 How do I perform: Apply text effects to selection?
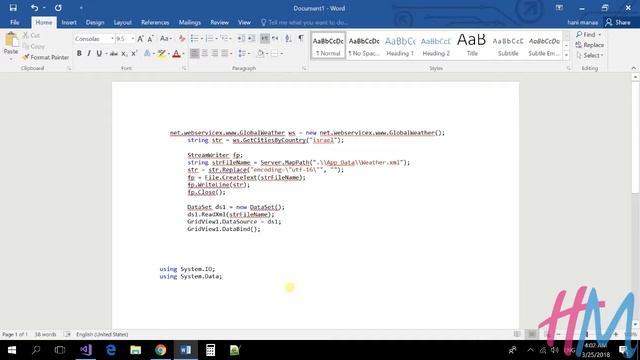(x=147, y=53)
